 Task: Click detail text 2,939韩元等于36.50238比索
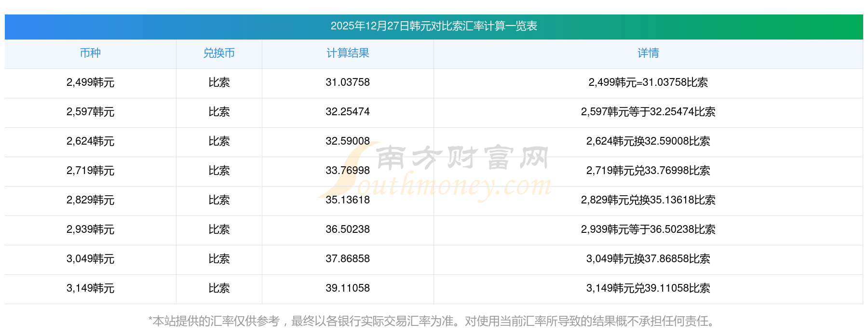point(648,229)
